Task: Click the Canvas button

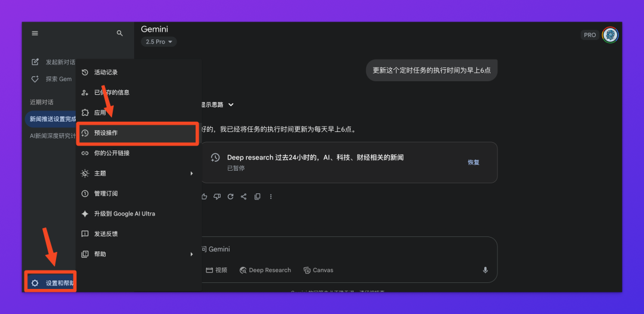Action: pyautogui.click(x=318, y=270)
